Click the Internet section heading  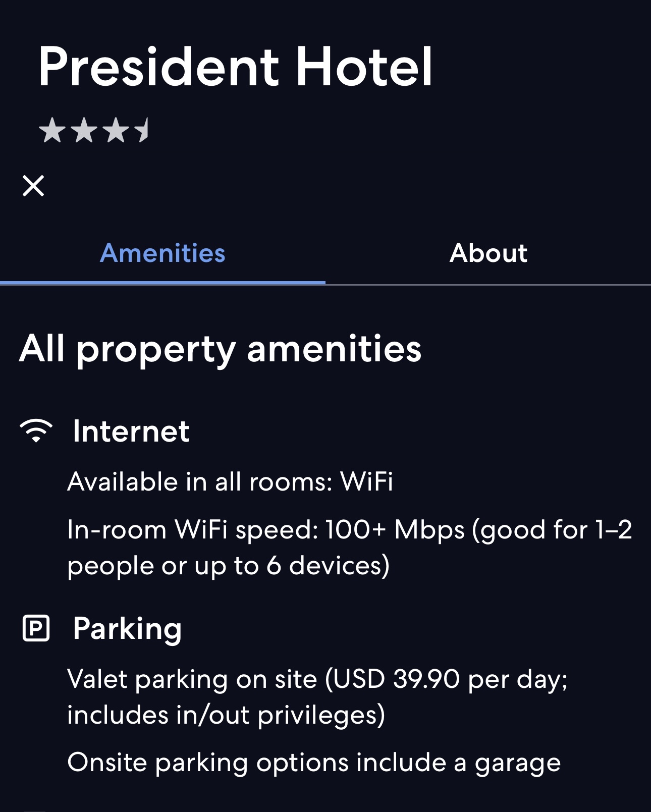coord(131,431)
